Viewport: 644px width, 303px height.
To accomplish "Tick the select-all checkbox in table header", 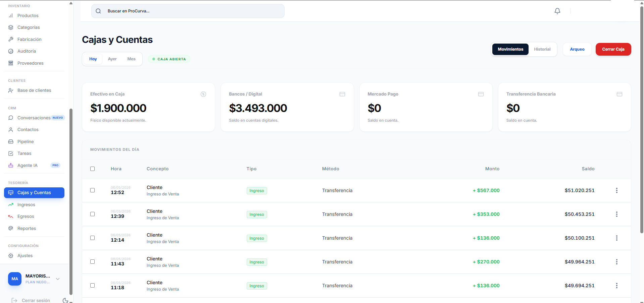I will 93,169.
